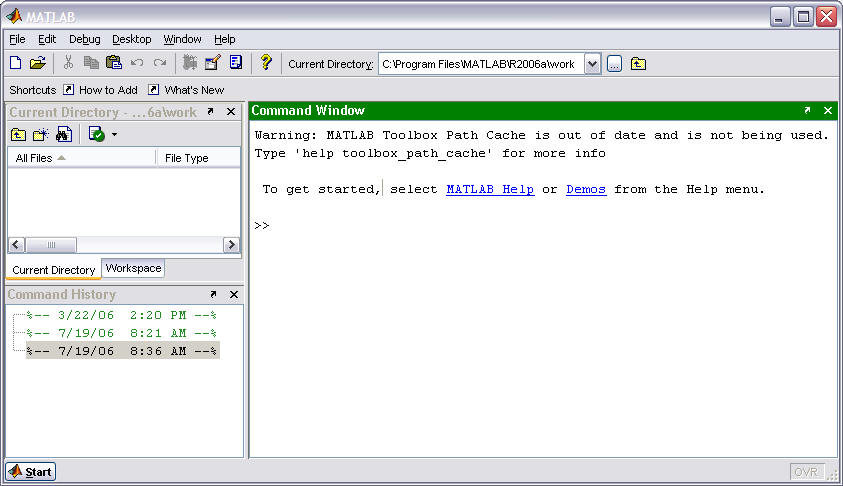Undock the Command History panel
This screenshot has width=843, height=486.
[212, 295]
